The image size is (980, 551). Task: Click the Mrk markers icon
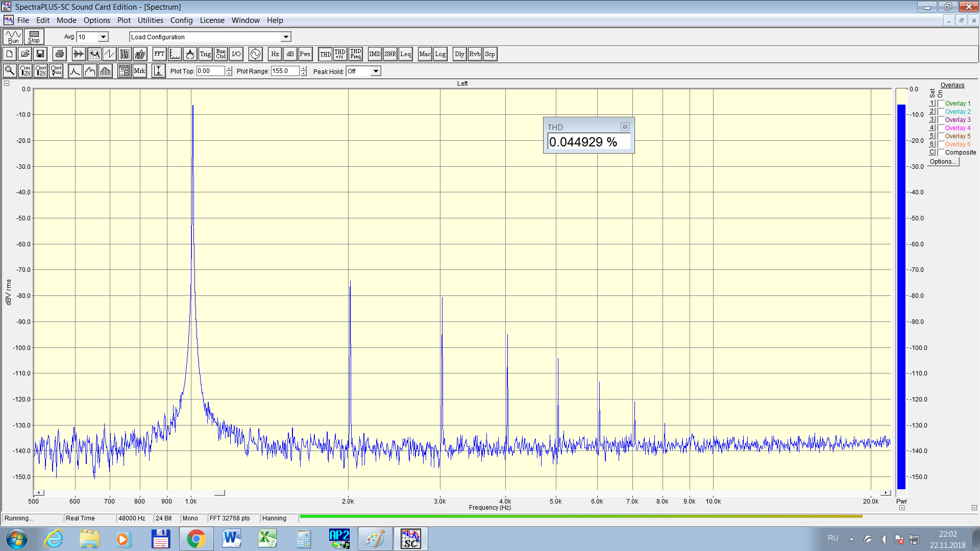click(x=139, y=71)
